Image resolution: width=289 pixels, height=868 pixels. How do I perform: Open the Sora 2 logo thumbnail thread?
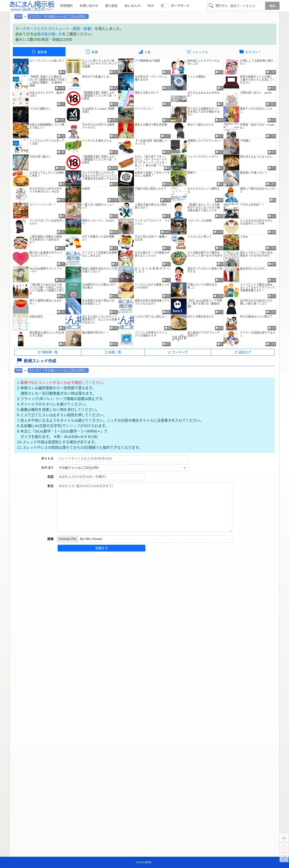click(178, 307)
